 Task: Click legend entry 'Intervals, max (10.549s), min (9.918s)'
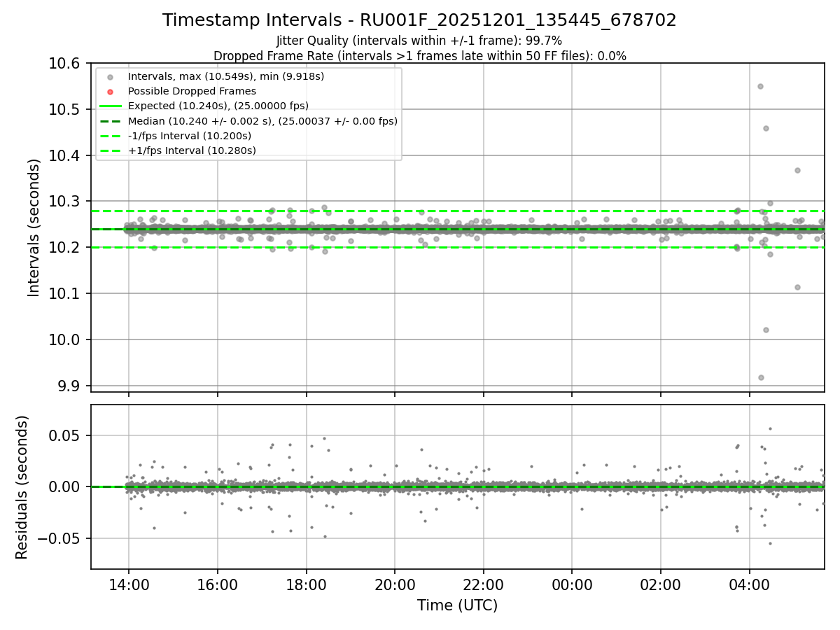click(x=226, y=76)
